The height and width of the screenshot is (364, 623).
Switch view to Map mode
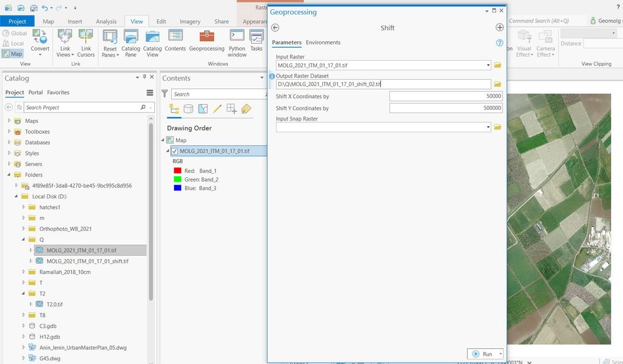(x=12, y=54)
